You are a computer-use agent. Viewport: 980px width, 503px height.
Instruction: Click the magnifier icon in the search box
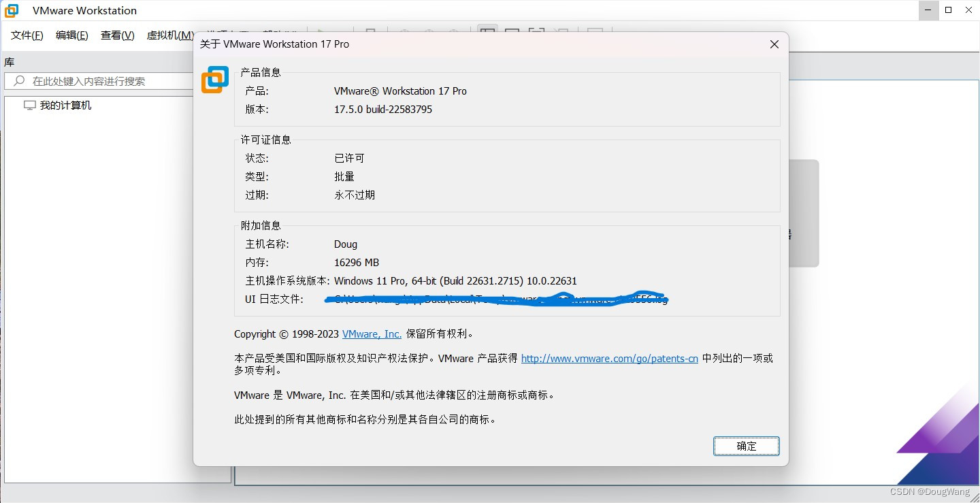pos(19,81)
